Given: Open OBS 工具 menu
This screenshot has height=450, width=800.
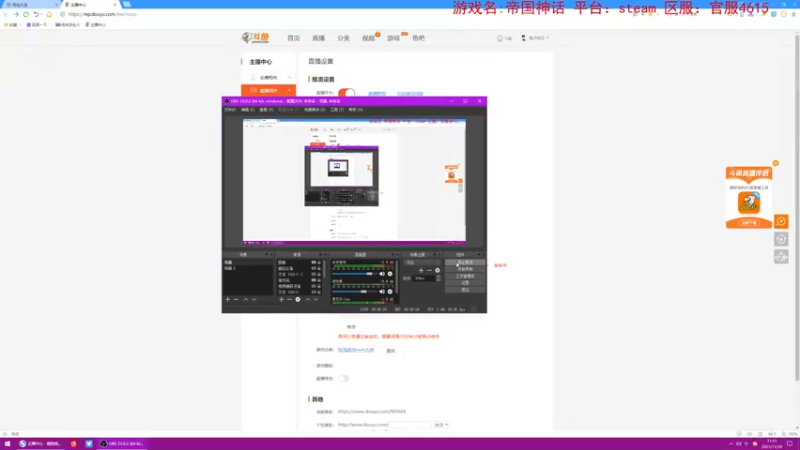Looking at the screenshot, I should click(337, 110).
